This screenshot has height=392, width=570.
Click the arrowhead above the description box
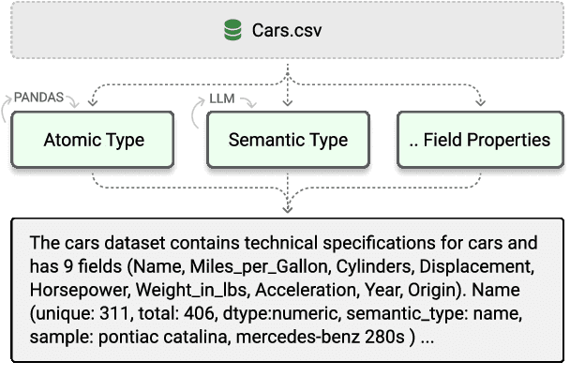click(x=285, y=208)
